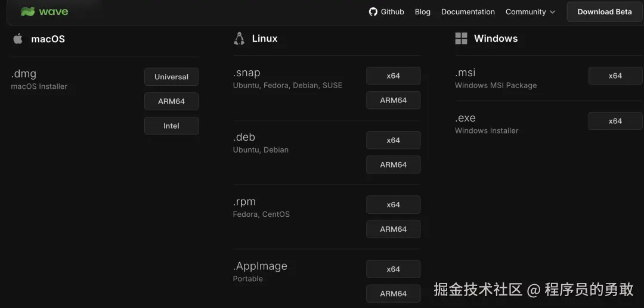The width and height of the screenshot is (644, 308).
Task: Download the macOS Universal .dmg
Action: click(x=171, y=77)
